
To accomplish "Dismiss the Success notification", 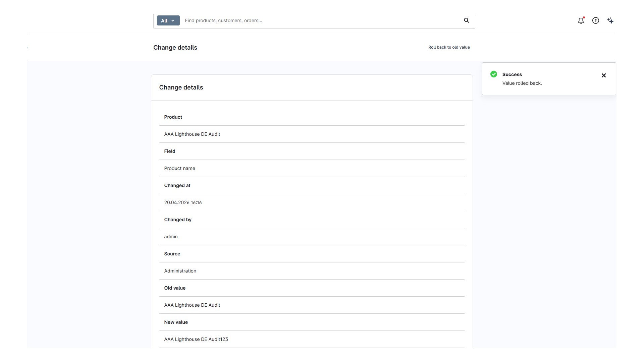I will pyautogui.click(x=604, y=75).
